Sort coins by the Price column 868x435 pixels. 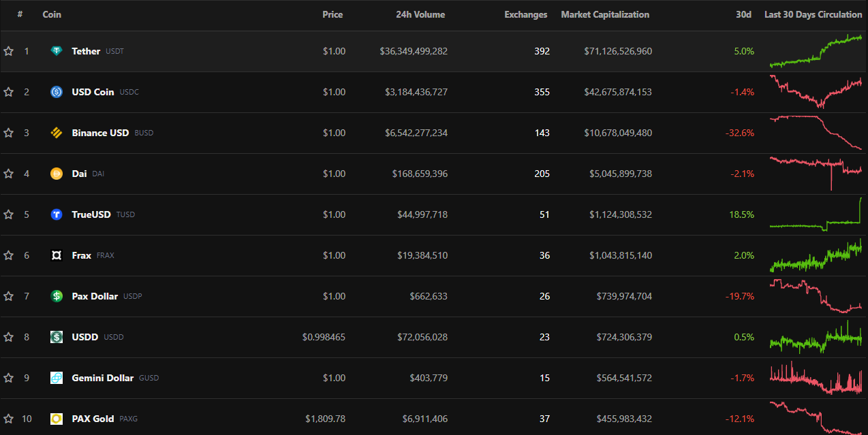332,14
